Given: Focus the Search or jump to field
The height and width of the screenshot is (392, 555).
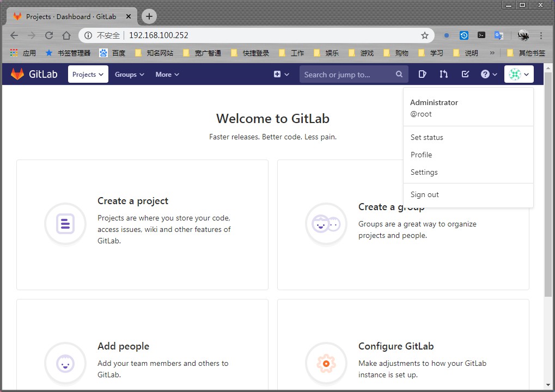Looking at the screenshot, I should [354, 74].
